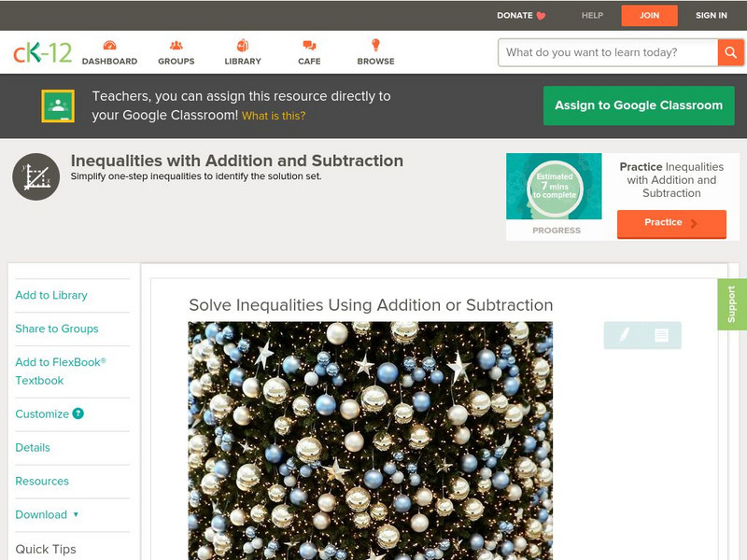Select the highlighter pen annotation tool
Screen dimensions: 747x560
624,335
